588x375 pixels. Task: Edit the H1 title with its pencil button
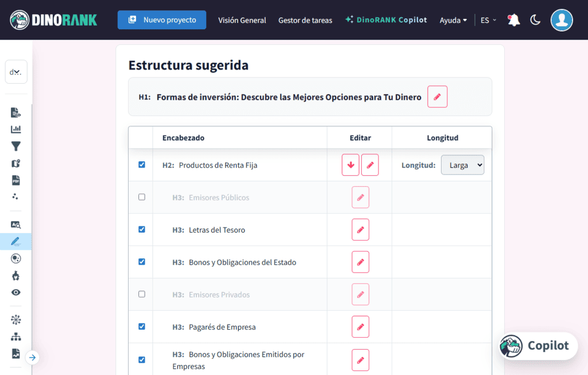coord(437,96)
